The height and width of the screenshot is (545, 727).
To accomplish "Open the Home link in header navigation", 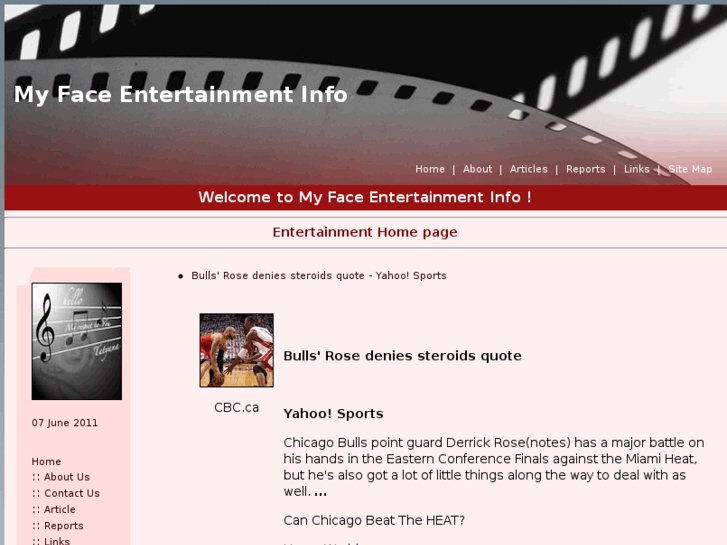I will tap(430, 169).
